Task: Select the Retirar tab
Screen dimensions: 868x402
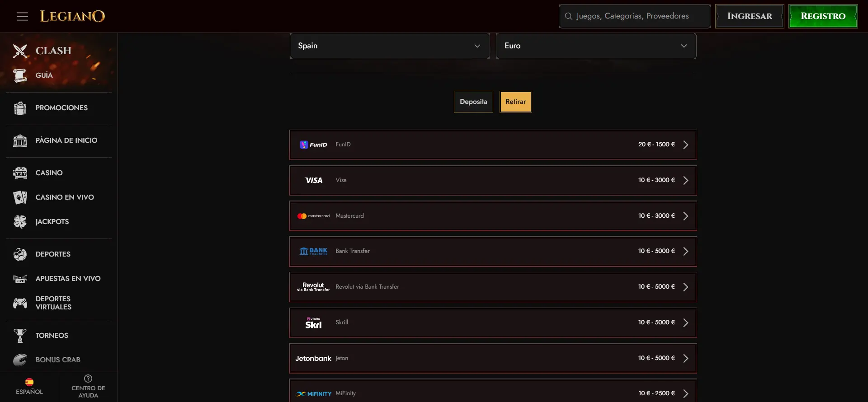Action: [515, 102]
